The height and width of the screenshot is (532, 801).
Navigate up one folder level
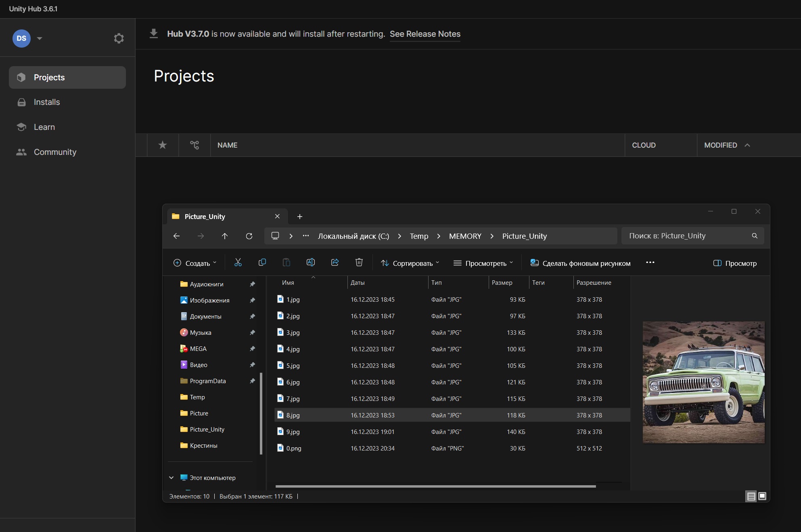tap(225, 236)
